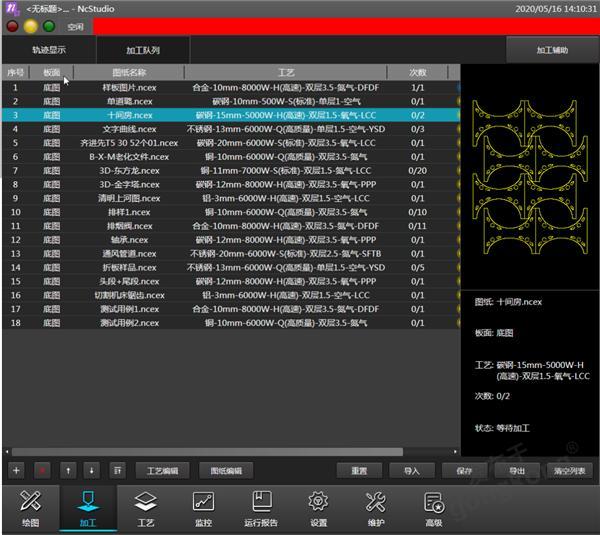Switch to the 轨迹显示 tab
Screen dimensions: 600x535
pyautogui.click(x=49, y=49)
